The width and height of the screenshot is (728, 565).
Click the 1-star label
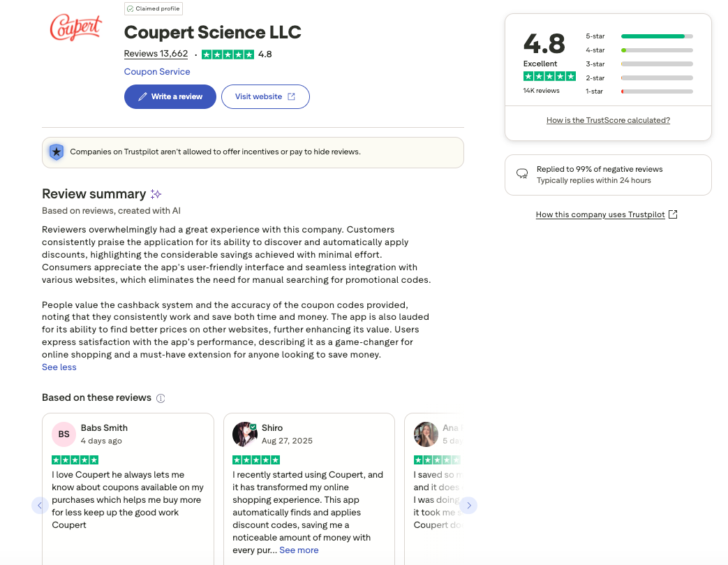[594, 91]
